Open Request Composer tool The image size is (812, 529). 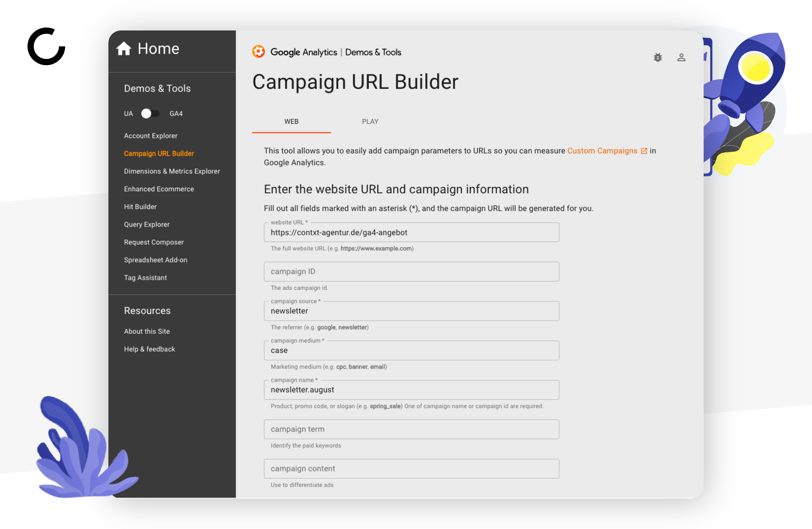pyautogui.click(x=154, y=242)
